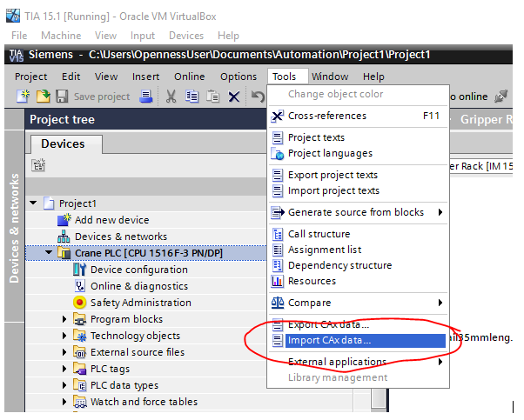Click the Crane PLC device icon
This screenshot has width=524, height=420.
pos(64,253)
